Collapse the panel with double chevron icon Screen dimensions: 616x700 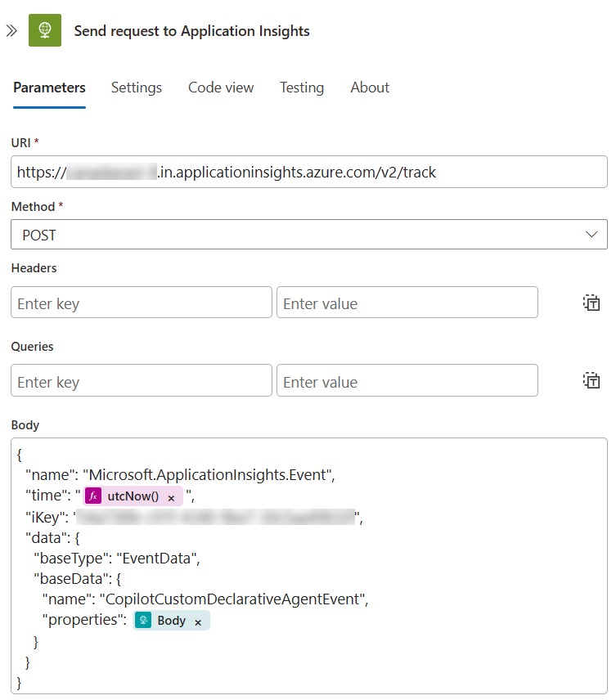[x=11, y=31]
